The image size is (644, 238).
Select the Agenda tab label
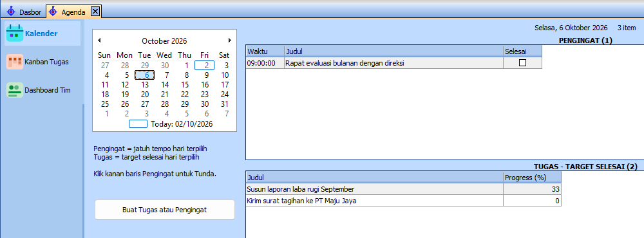click(73, 12)
